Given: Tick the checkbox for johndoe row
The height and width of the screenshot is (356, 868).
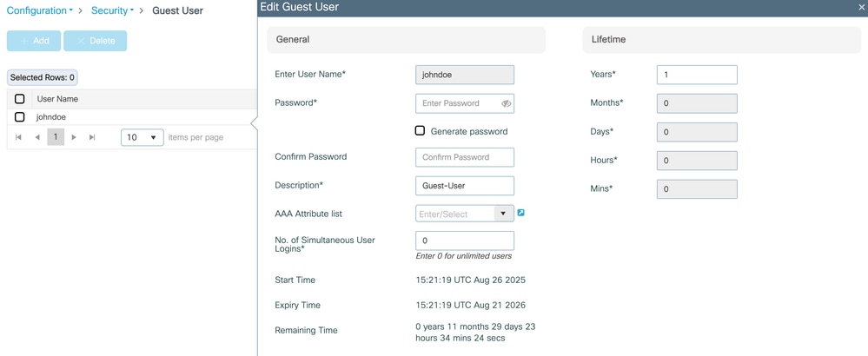Looking at the screenshot, I should pos(19,117).
